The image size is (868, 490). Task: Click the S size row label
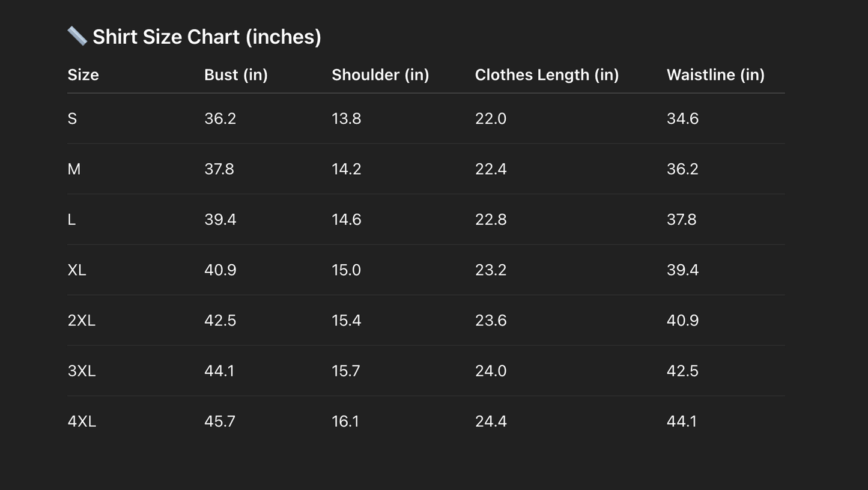coord(72,119)
